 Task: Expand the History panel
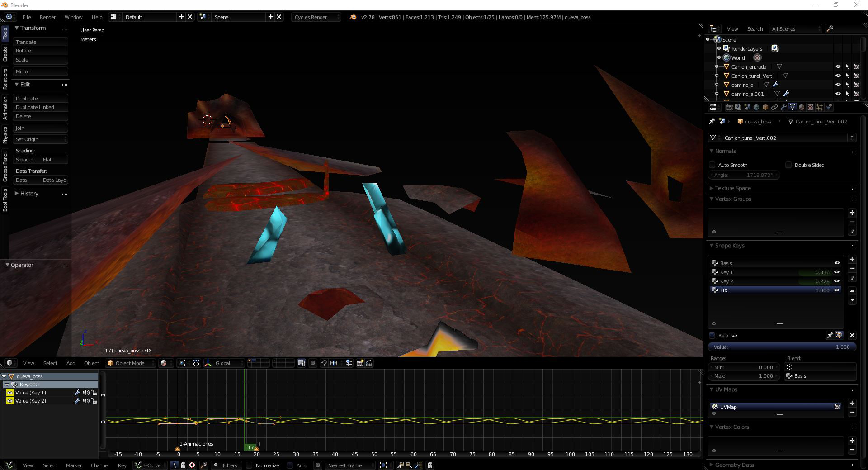coord(29,194)
